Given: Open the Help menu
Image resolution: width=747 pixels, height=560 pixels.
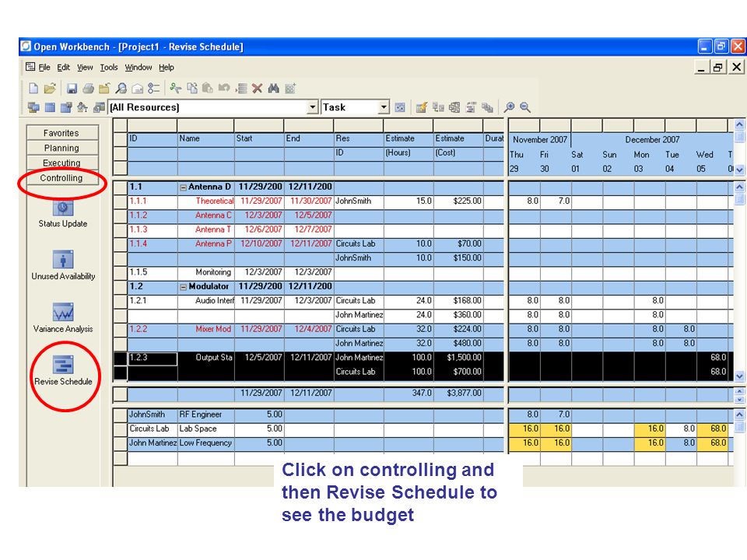Looking at the screenshot, I should point(167,67).
